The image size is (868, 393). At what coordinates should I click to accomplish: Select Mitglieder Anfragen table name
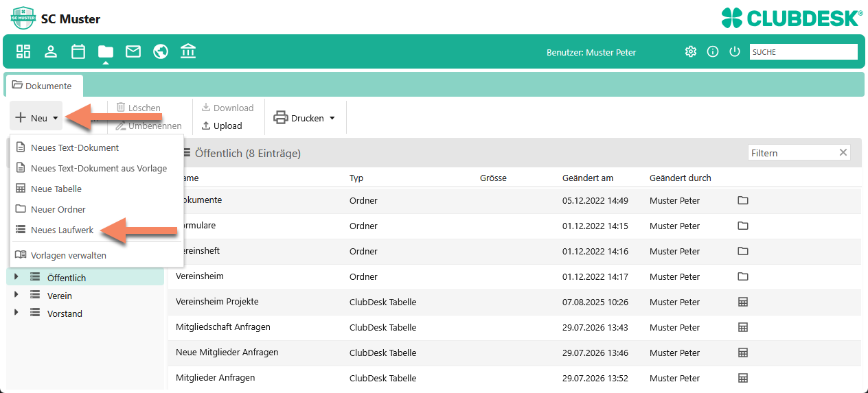pyautogui.click(x=216, y=377)
